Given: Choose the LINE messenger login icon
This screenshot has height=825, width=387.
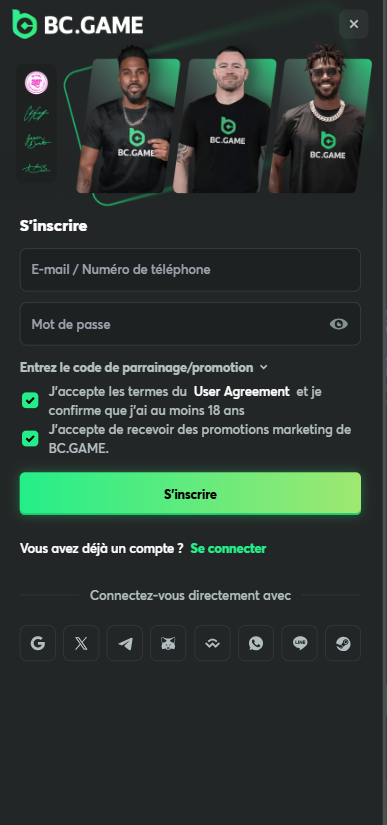Looking at the screenshot, I should point(300,643).
